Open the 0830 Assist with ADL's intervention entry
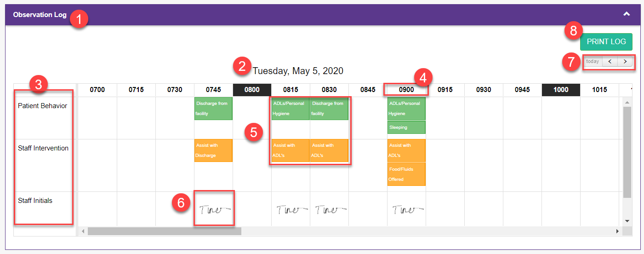 pyautogui.click(x=329, y=150)
